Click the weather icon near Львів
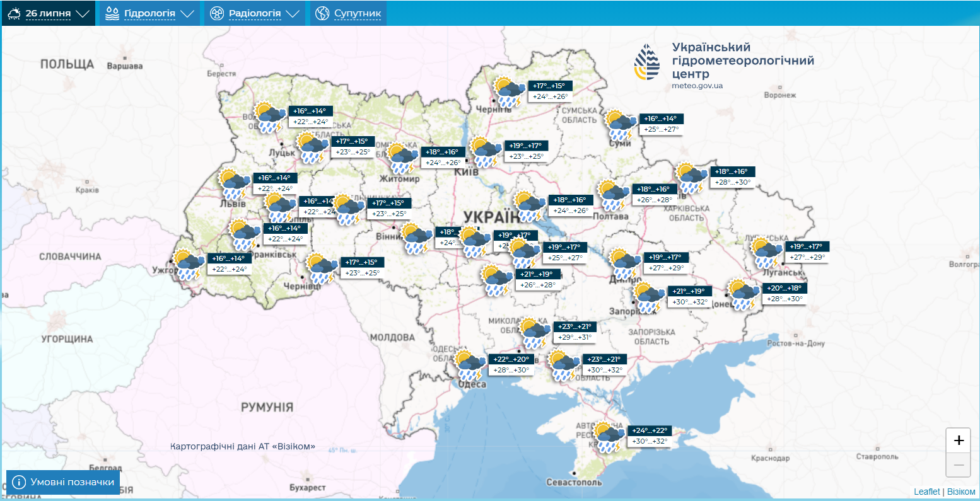Image resolution: width=980 pixels, height=501 pixels. coord(232,183)
